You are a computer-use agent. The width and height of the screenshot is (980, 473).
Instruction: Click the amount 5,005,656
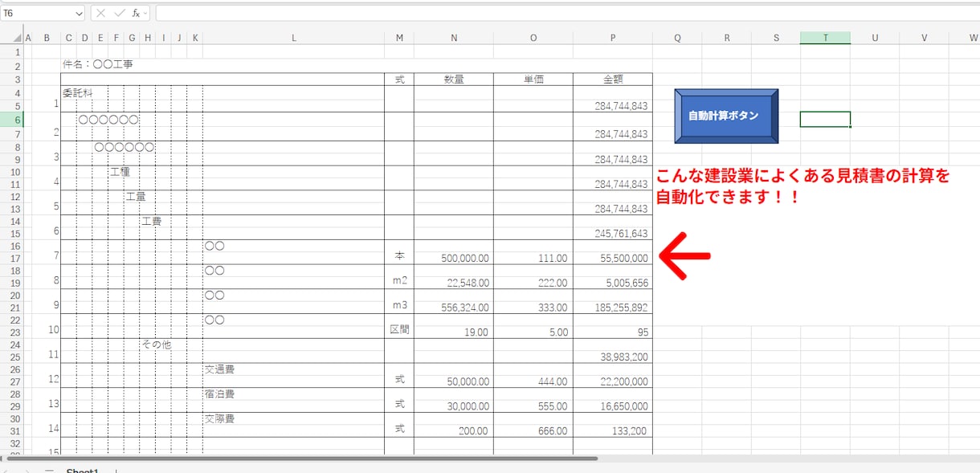[627, 283]
